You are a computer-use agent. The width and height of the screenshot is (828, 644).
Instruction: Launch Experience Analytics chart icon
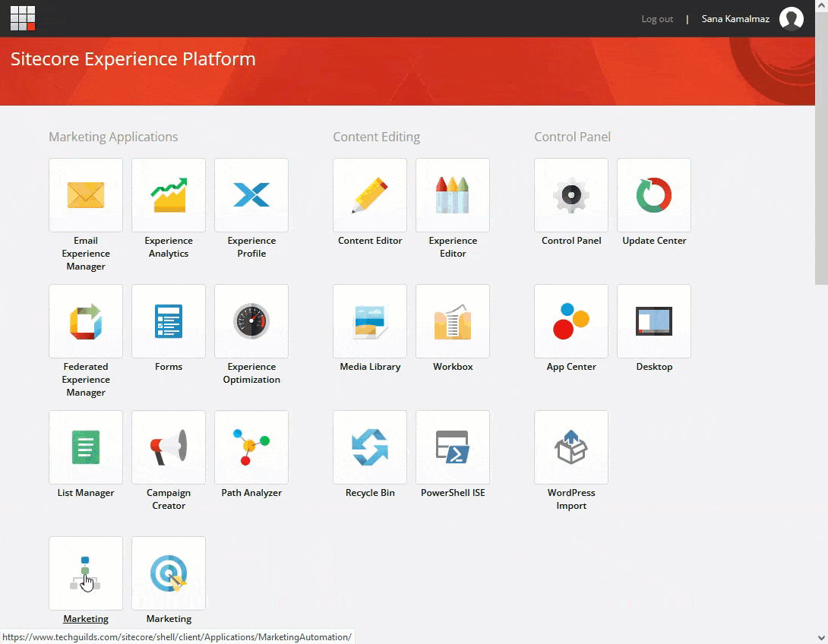pyautogui.click(x=169, y=194)
